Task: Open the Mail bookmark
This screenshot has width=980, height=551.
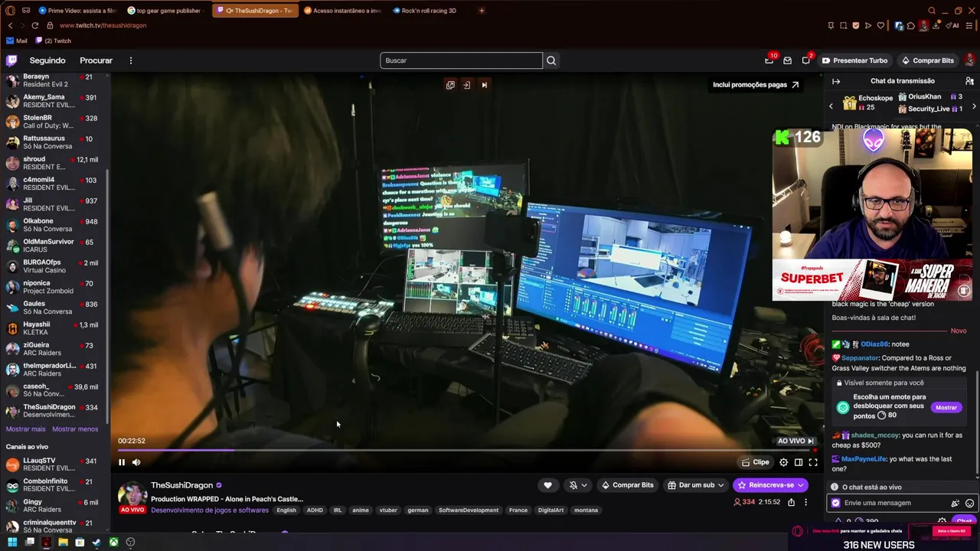Action: (x=16, y=41)
